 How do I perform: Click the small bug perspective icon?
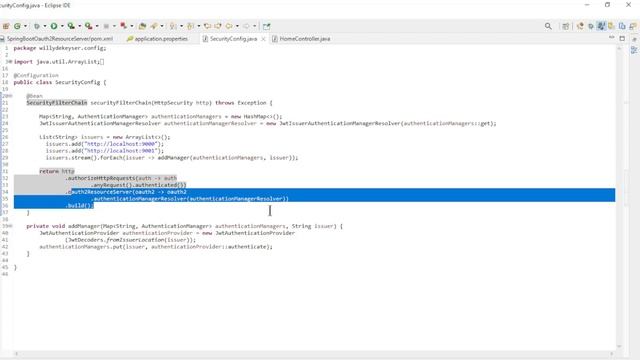pyautogui.click(x=591, y=26)
